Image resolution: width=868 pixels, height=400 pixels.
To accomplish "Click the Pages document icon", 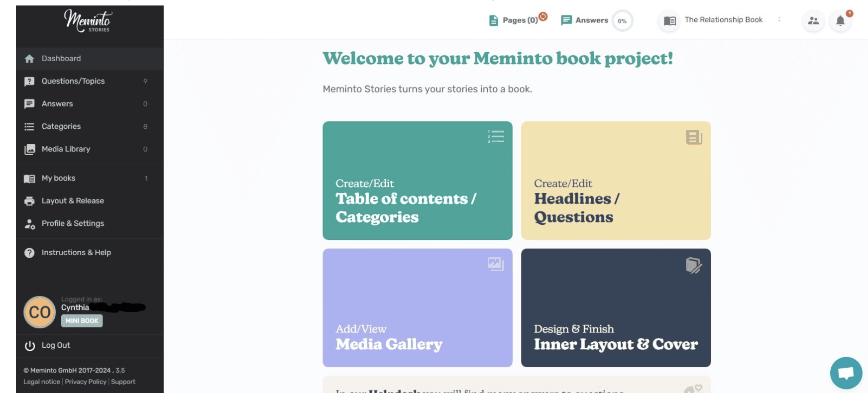I will tap(493, 20).
